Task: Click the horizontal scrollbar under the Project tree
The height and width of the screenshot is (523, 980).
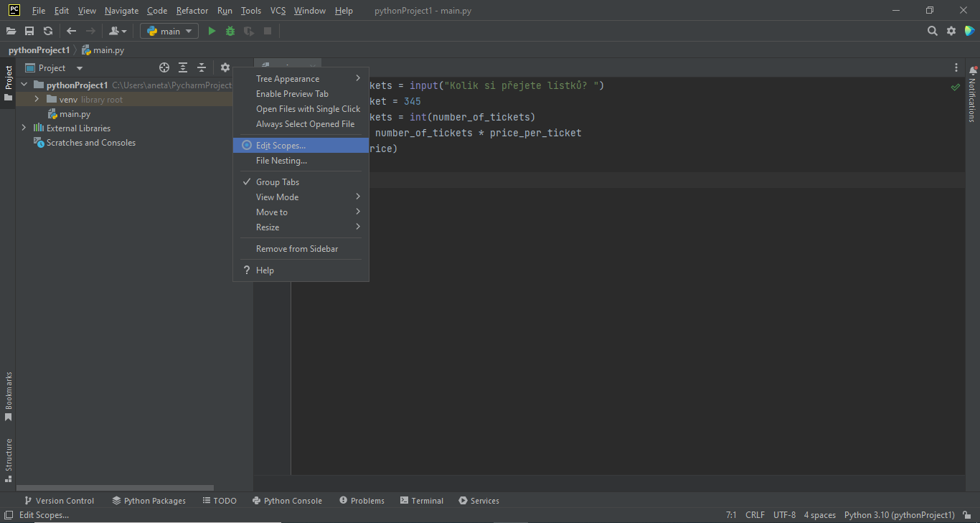Action: [115, 487]
